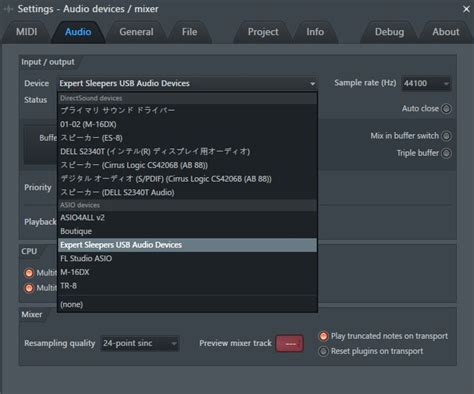Open the Audio settings tab
Image resolution: width=474 pixels, height=394 pixels.
click(78, 32)
